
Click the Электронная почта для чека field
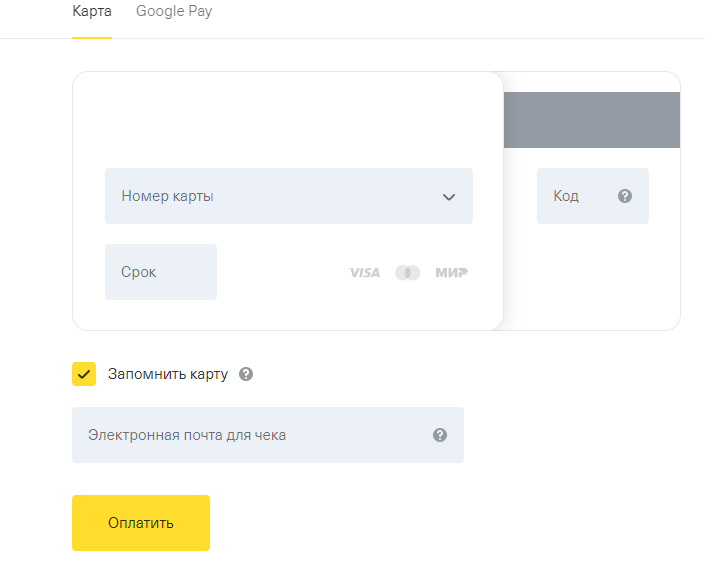250,435
